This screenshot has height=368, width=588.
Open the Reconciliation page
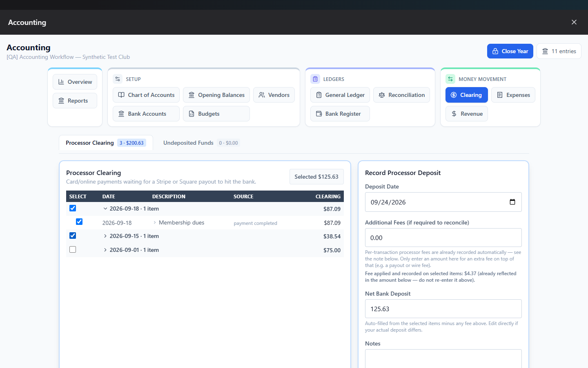pyautogui.click(x=401, y=95)
